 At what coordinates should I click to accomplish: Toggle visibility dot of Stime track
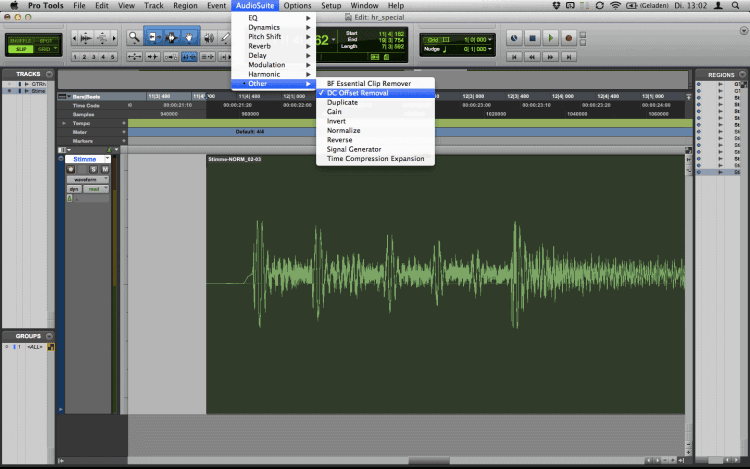[9, 90]
